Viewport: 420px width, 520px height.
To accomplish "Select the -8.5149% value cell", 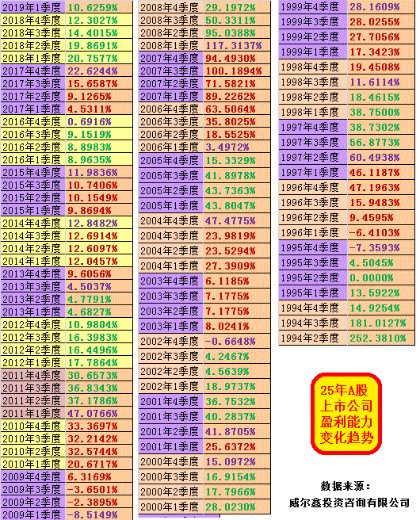I will point(99,514).
